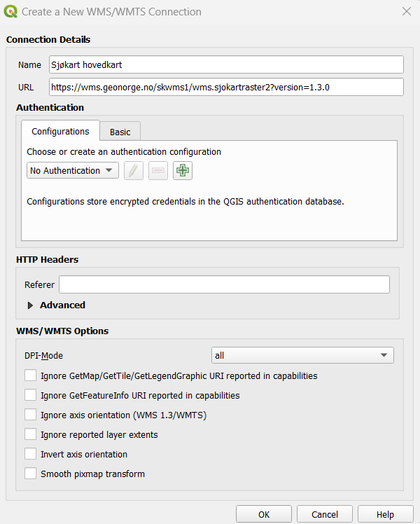Confirm the connection with OK
This screenshot has height=524, width=420.
(264, 514)
